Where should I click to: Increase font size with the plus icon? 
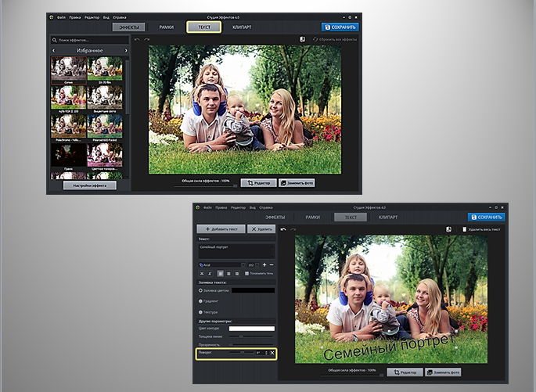coord(264,265)
